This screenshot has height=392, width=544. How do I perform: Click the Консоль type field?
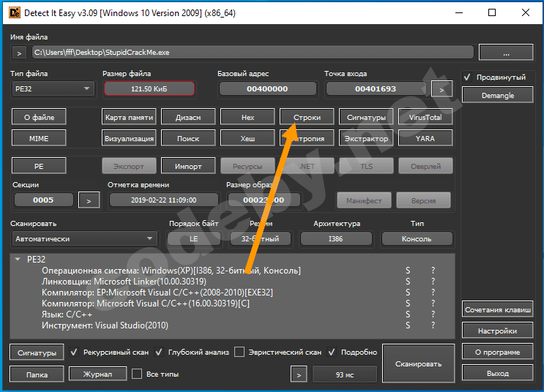pos(417,239)
